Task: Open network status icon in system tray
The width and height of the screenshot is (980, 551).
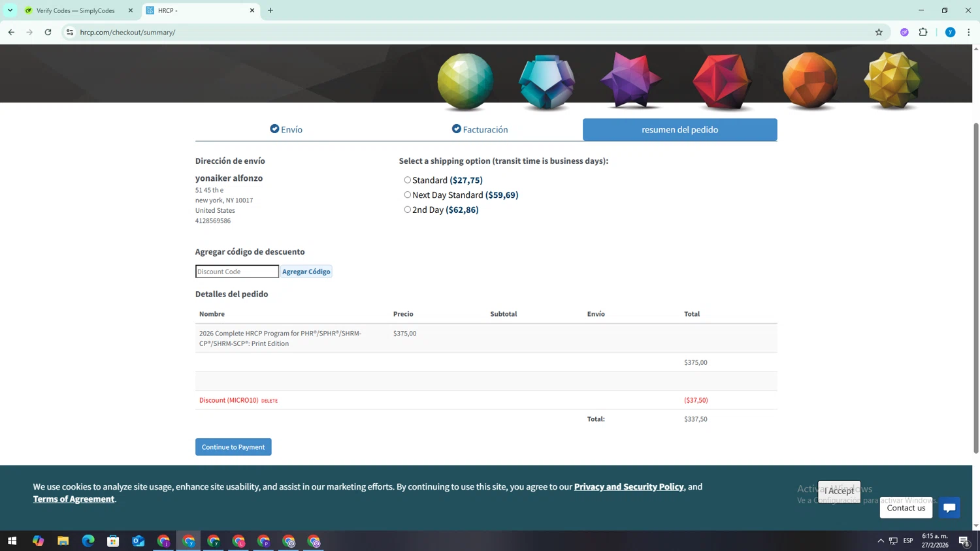Action: [x=893, y=541]
